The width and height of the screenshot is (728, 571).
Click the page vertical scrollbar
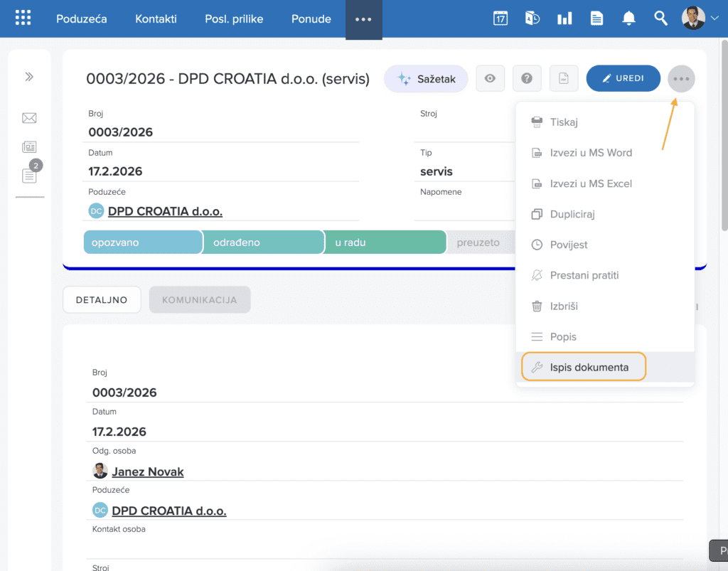[x=724, y=136]
